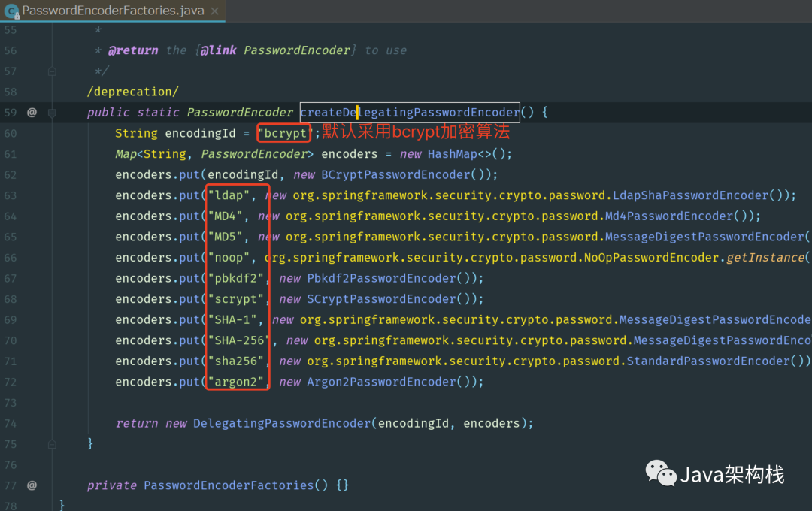Click the class file icon in the editor tab
This screenshot has height=511, width=812.
11,11
